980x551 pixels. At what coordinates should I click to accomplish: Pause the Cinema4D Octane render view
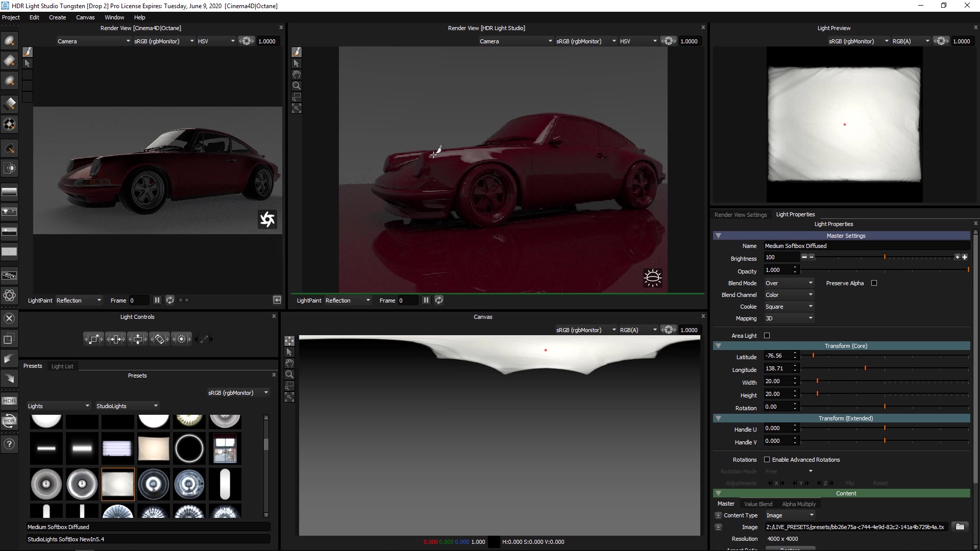coord(157,300)
